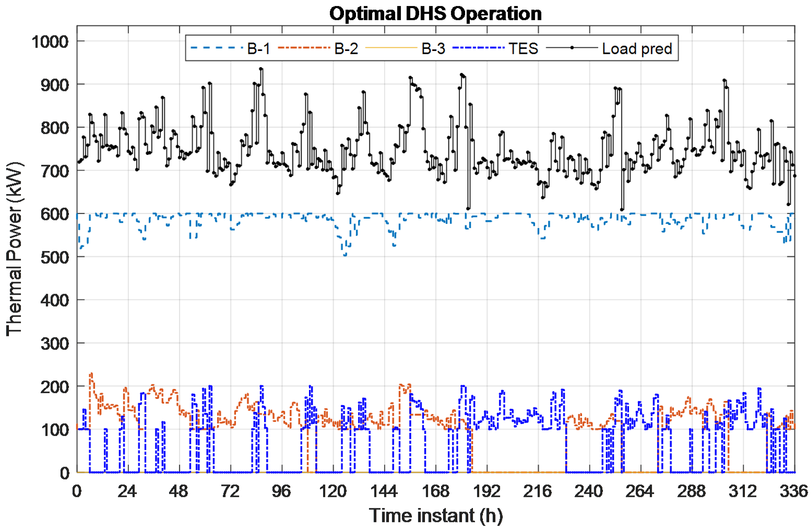The image size is (812, 531).
Task: Click the B-2 orange dash-dot legend line sample
Action: [x=304, y=48]
